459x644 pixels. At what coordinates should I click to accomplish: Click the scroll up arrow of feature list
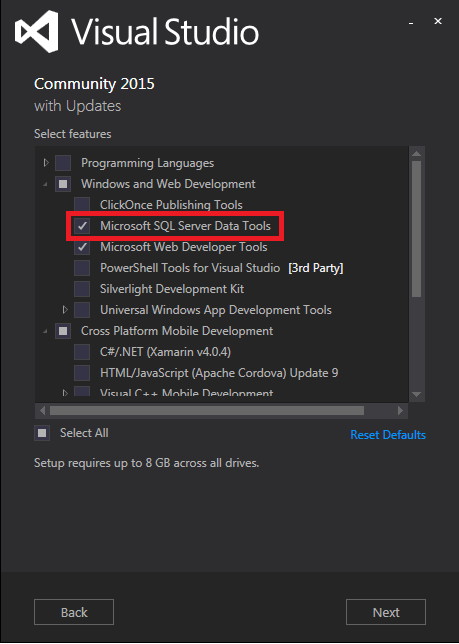point(416,154)
